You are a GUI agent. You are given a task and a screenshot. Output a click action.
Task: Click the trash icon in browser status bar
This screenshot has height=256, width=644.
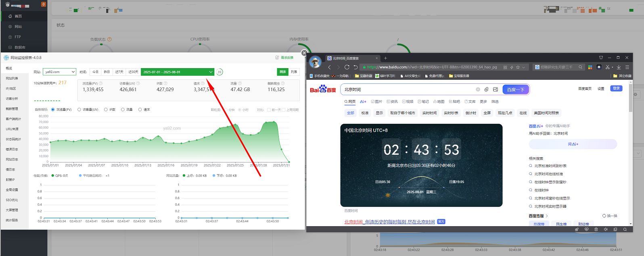pyautogui.click(x=596, y=229)
